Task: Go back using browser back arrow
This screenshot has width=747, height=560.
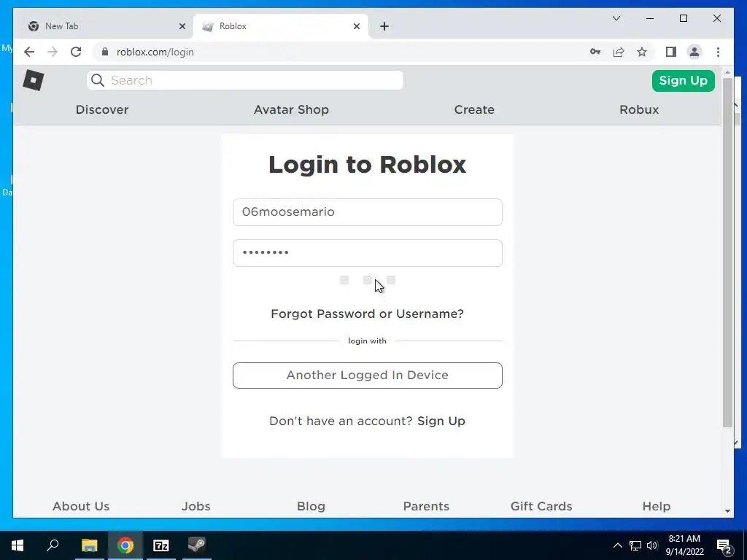Action: pyautogui.click(x=29, y=52)
